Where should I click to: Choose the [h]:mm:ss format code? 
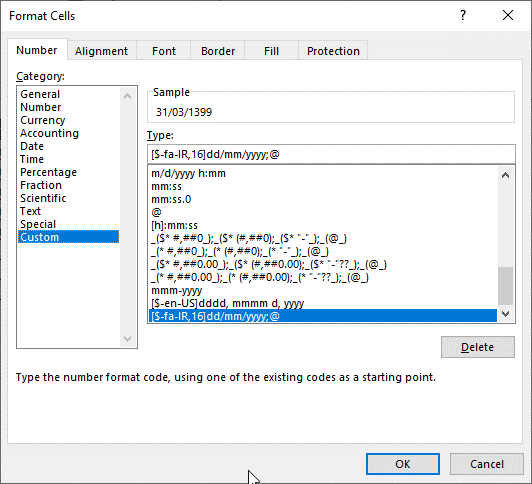174,225
